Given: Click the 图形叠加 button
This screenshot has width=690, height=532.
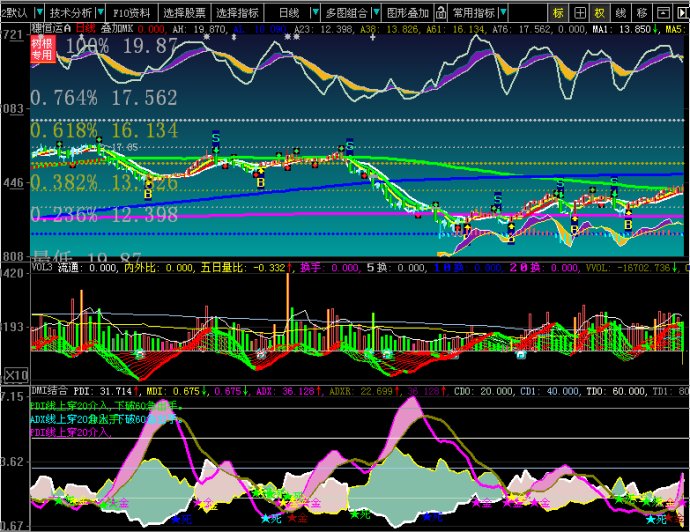Looking at the screenshot, I should [408, 13].
